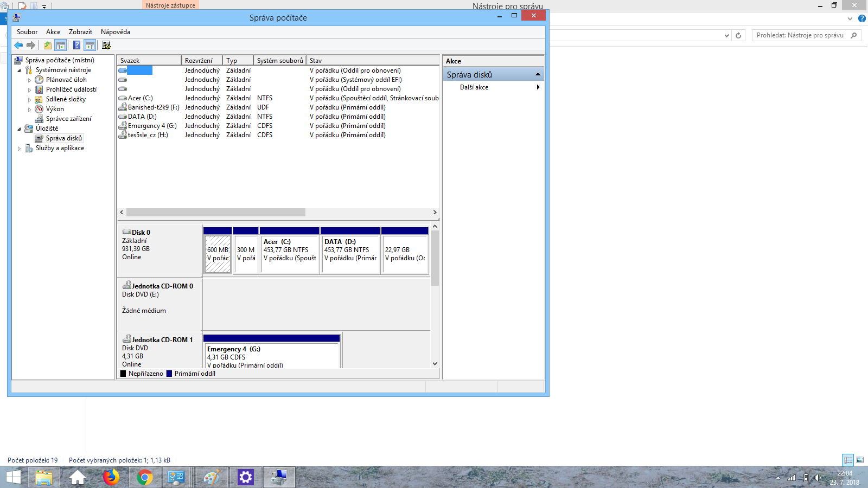
Task: Open address bar history dropdown in Explorer
Action: pos(727,36)
